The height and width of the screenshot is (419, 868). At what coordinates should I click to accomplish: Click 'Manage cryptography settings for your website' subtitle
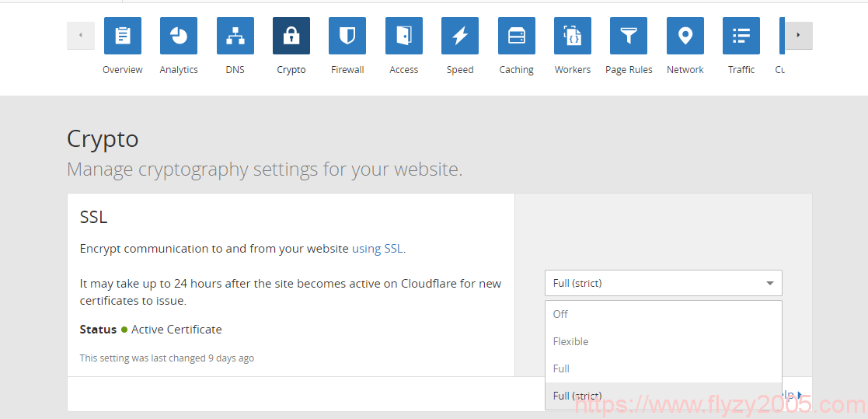coord(265,169)
